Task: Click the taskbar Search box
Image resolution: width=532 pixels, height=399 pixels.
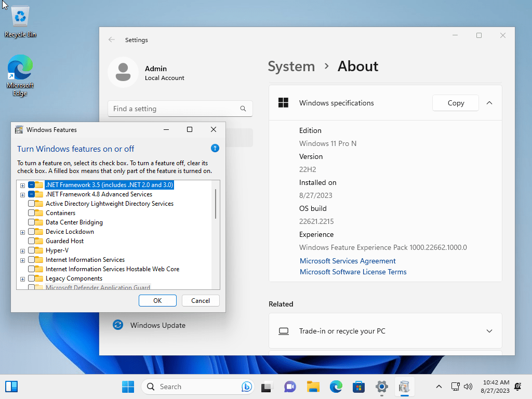Action: point(197,387)
